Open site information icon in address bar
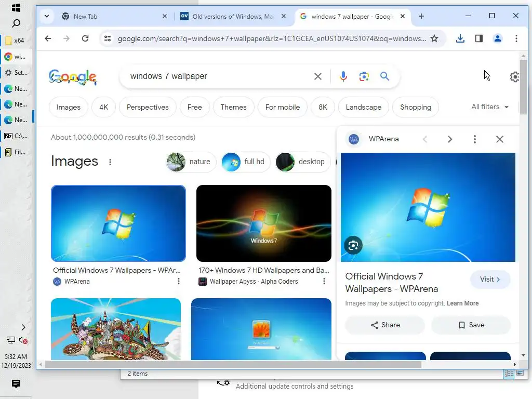 point(108,38)
